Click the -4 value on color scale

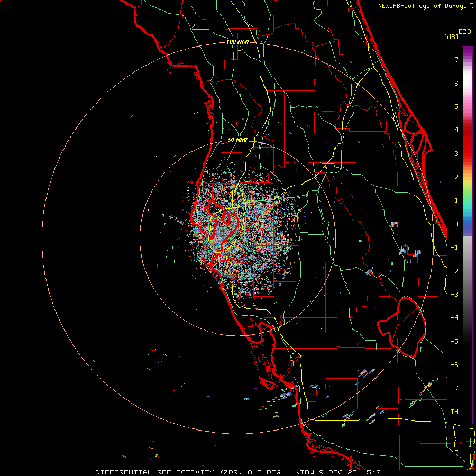454,318
